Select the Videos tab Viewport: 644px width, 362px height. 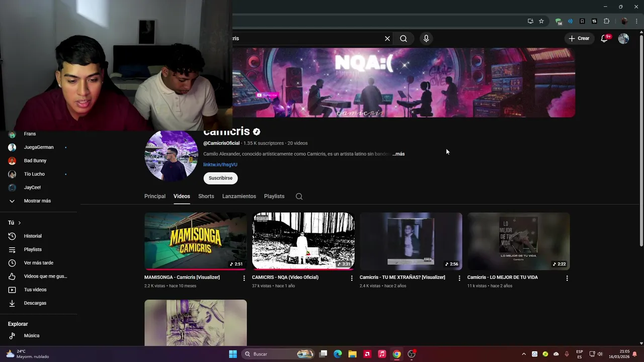pos(182,196)
